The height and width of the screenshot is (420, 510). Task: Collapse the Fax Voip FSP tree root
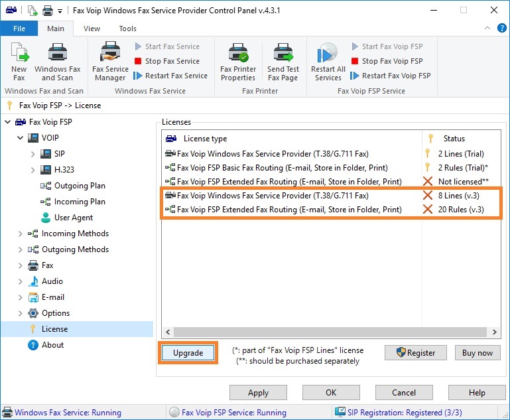(7, 122)
